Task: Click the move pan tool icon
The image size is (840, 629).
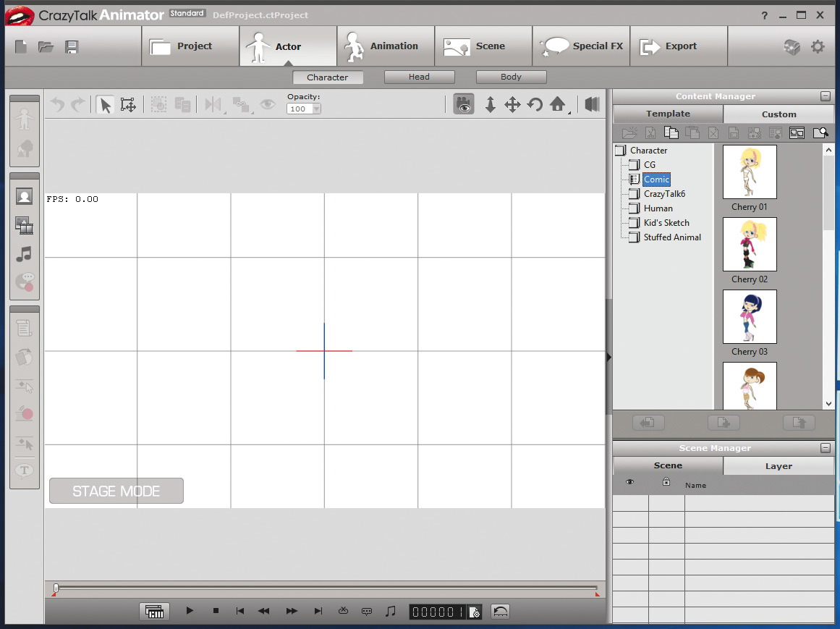Action: pos(512,105)
